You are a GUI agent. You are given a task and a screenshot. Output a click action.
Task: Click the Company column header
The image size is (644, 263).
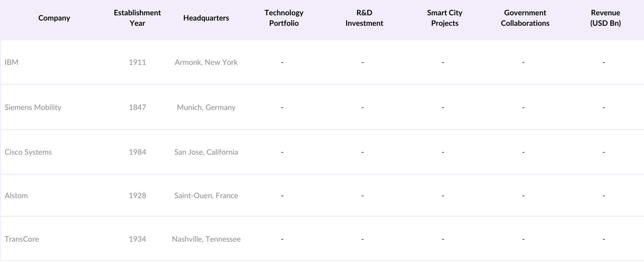tap(54, 18)
